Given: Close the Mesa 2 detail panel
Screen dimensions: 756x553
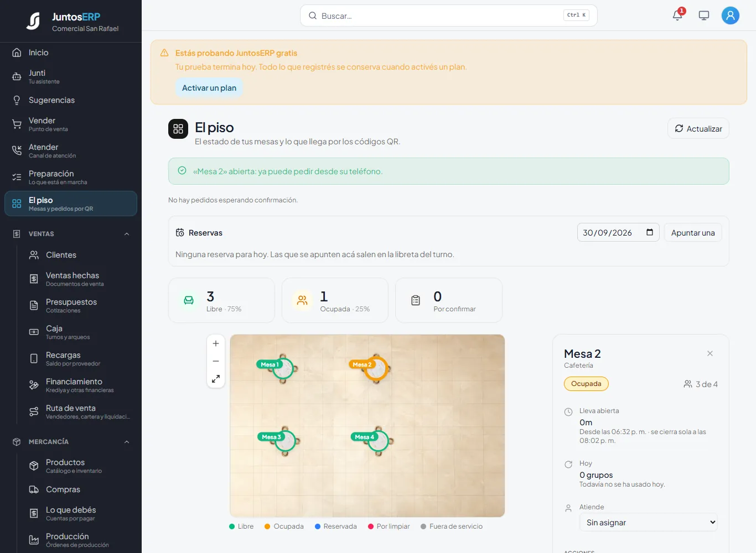Looking at the screenshot, I should pos(710,353).
